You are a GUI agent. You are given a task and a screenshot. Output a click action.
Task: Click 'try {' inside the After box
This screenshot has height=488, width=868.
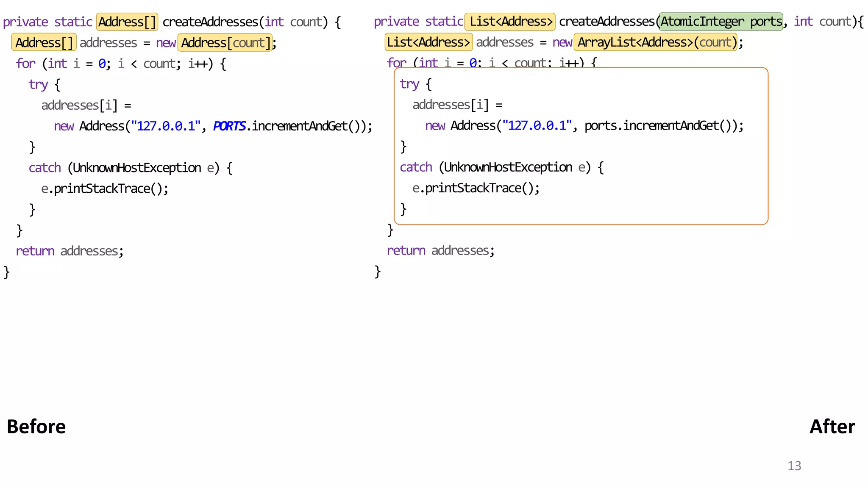(416, 84)
